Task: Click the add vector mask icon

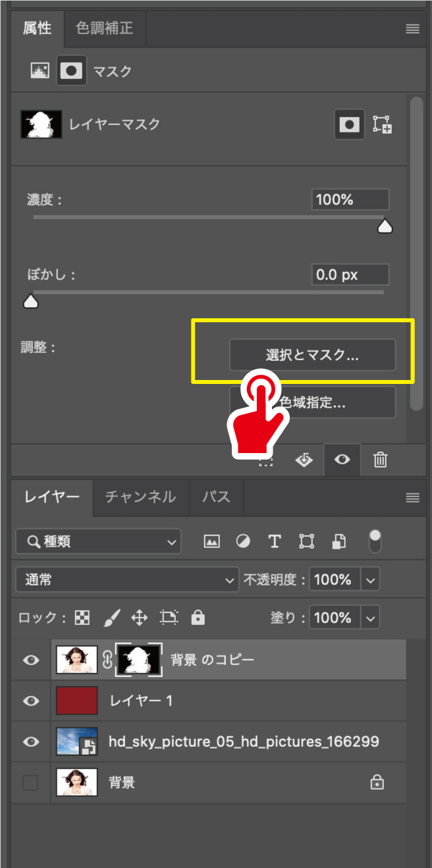Action: (382, 124)
